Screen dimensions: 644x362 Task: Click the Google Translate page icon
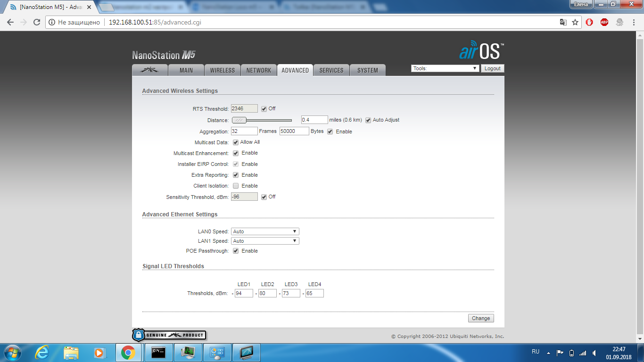point(563,22)
